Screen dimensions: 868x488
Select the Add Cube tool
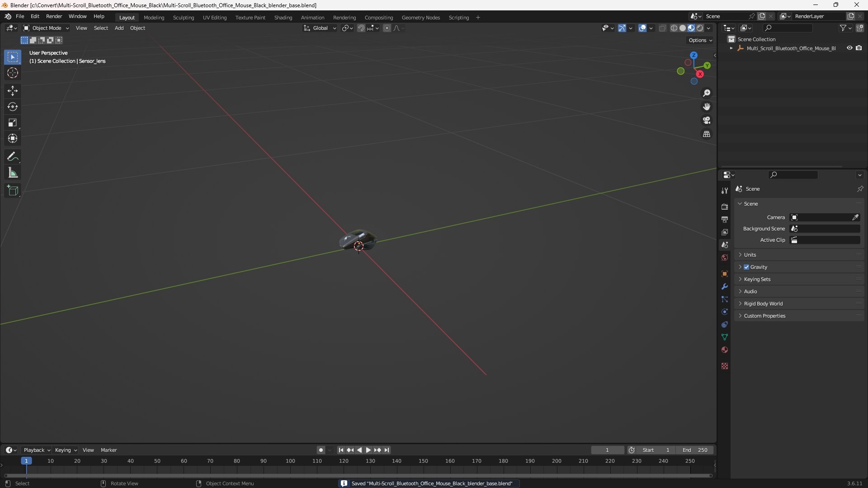[x=12, y=190]
